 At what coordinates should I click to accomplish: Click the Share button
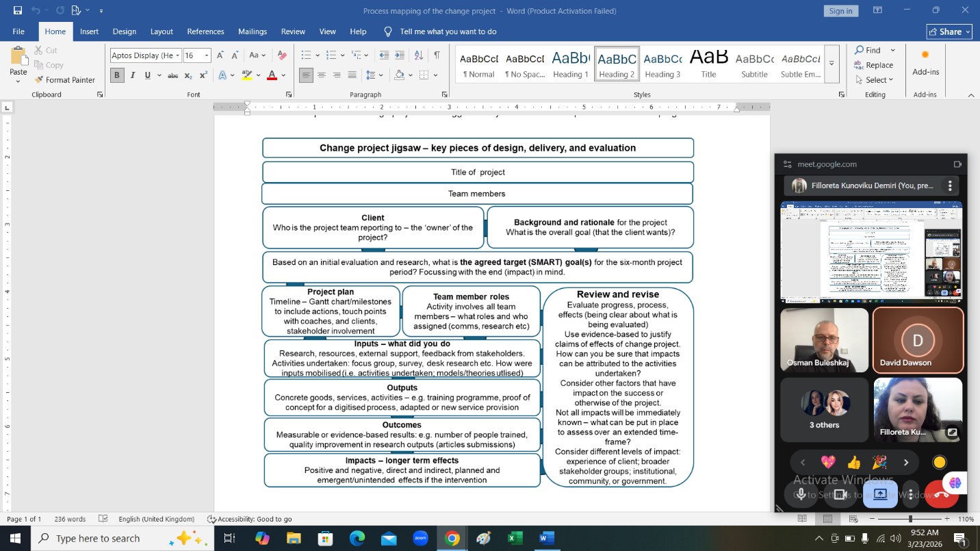pos(949,31)
